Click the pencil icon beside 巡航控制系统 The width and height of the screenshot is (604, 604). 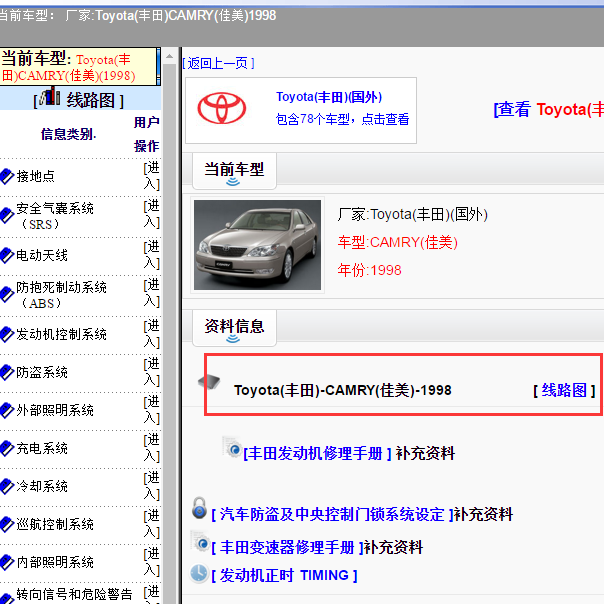(x=7, y=524)
